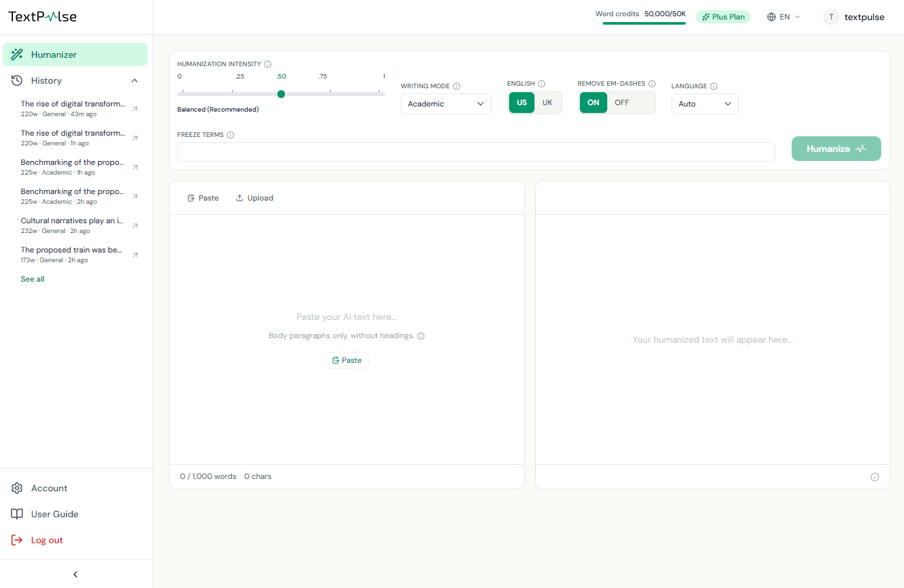Open 'Benchmarking of the propo...' 1h ago entry

[x=72, y=167]
